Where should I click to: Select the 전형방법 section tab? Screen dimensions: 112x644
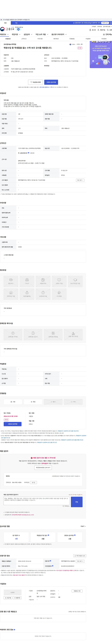click(x=72, y=39)
